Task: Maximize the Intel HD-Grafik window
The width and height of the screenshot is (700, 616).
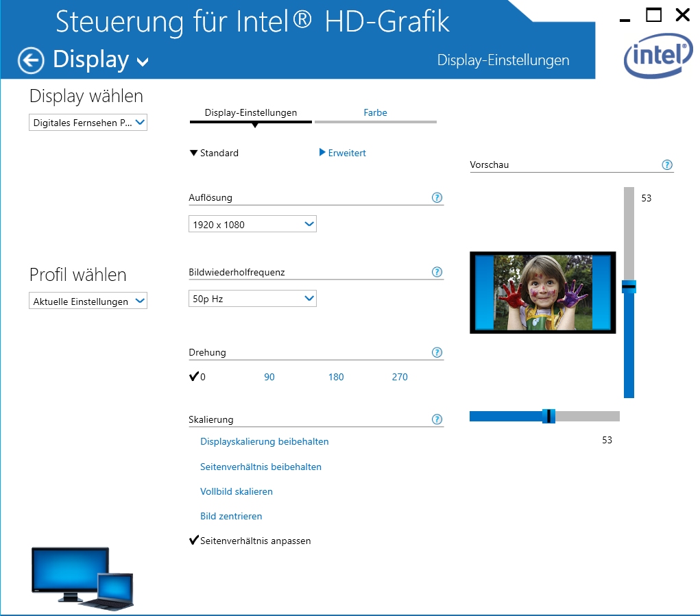Action: point(654,15)
